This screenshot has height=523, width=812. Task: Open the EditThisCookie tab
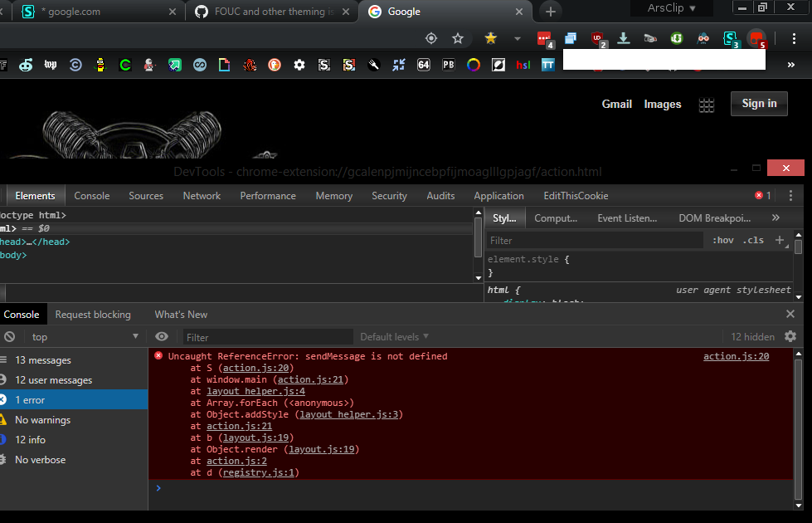(576, 195)
